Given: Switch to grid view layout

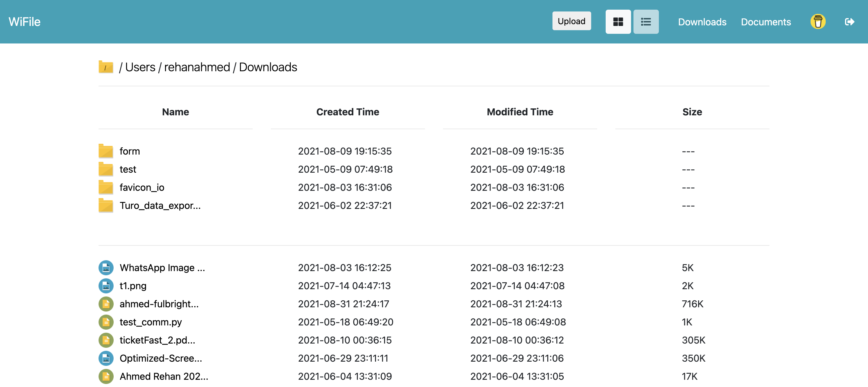Looking at the screenshot, I should [618, 22].
